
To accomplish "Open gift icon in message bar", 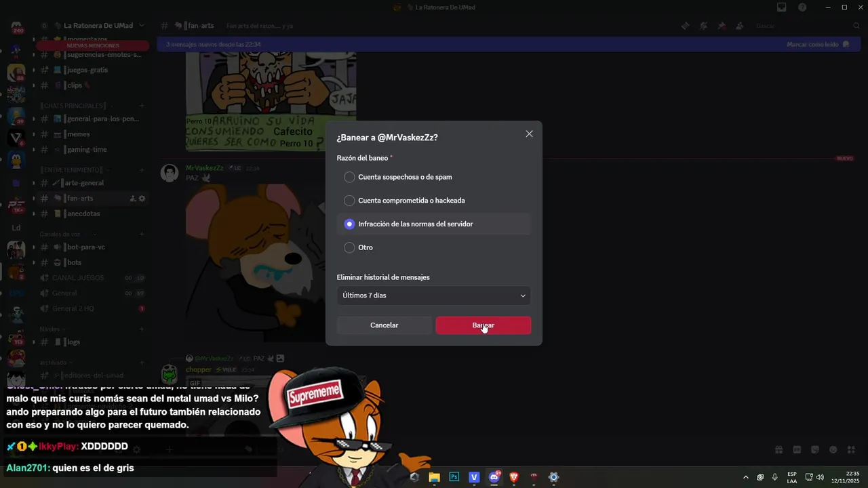I will 779,449.
